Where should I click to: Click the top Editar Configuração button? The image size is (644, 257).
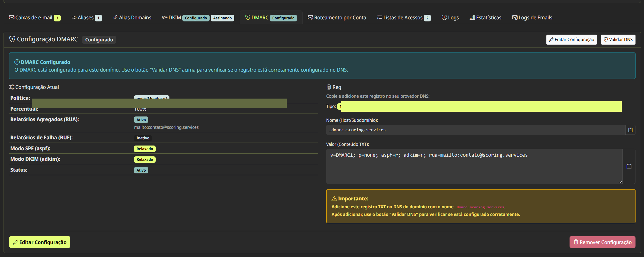tap(571, 40)
